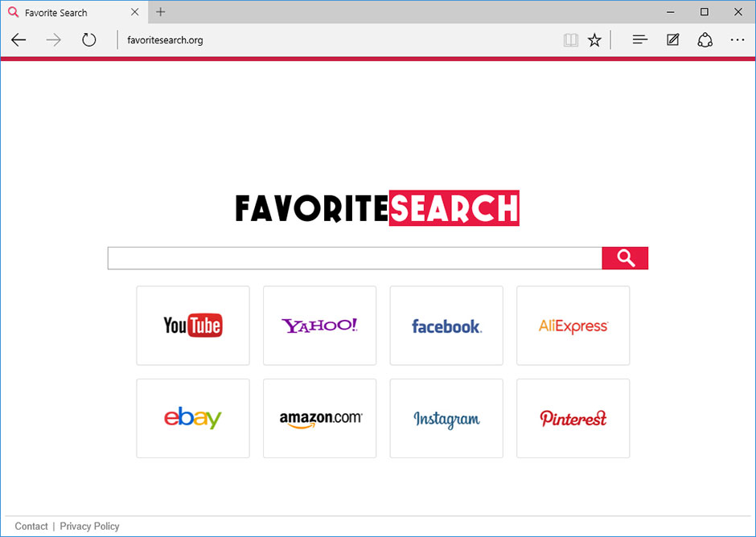Viewport: 756px width, 537px height.
Task: Add page to favorites star icon
Action: tap(594, 40)
